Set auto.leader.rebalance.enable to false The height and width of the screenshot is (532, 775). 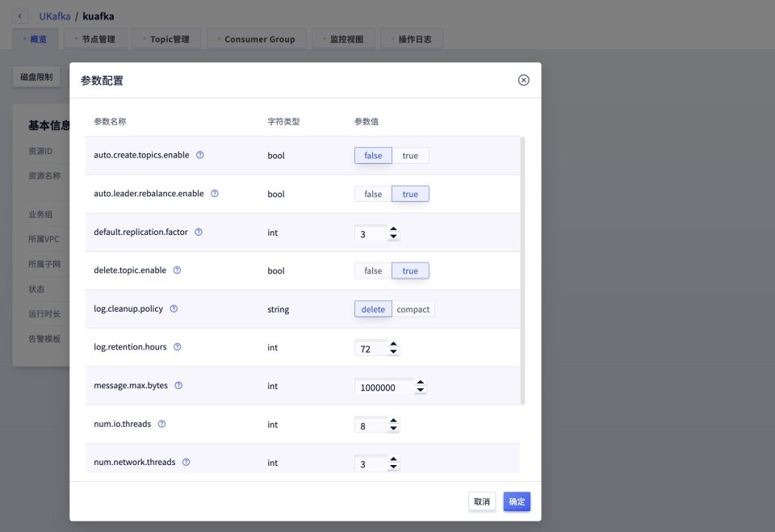pos(373,194)
